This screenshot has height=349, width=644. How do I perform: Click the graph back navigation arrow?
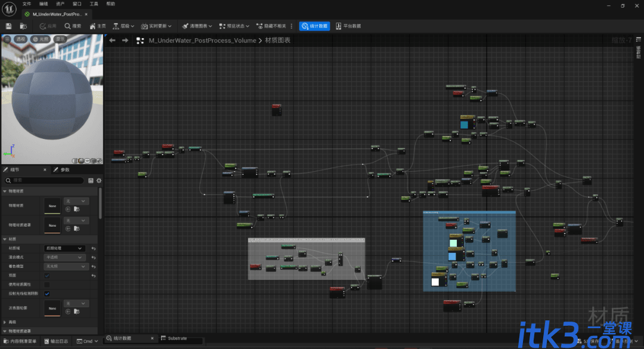112,41
